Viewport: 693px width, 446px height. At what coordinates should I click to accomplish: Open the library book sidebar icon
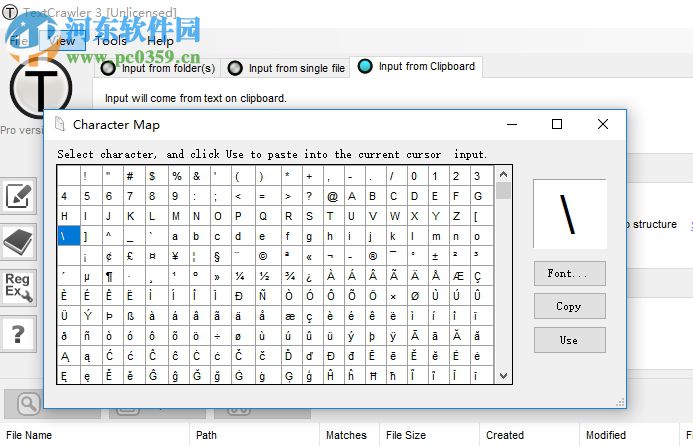click(x=18, y=242)
